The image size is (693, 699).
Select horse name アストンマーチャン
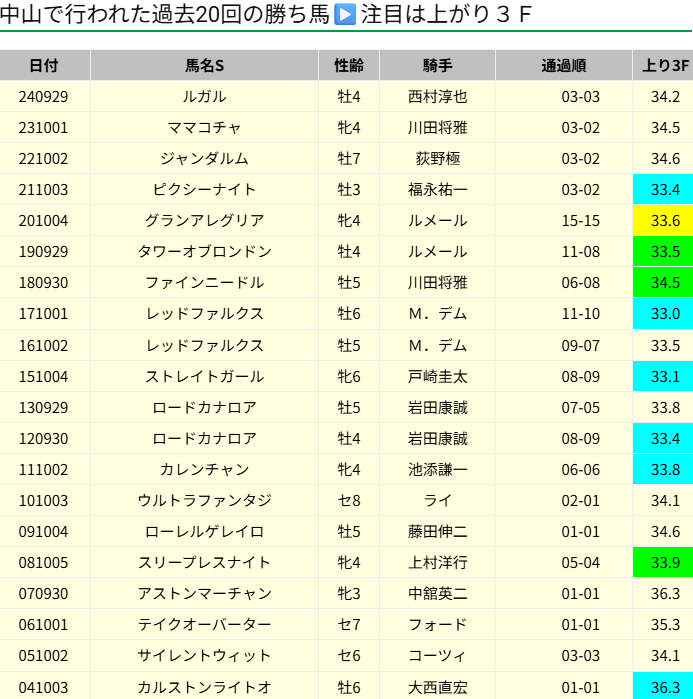204,593
